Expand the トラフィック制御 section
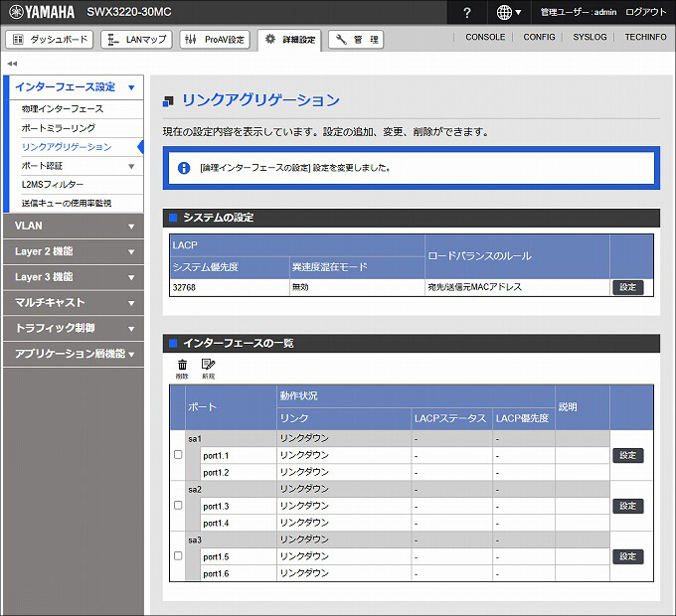The height and width of the screenshot is (616, 676). tap(74, 328)
